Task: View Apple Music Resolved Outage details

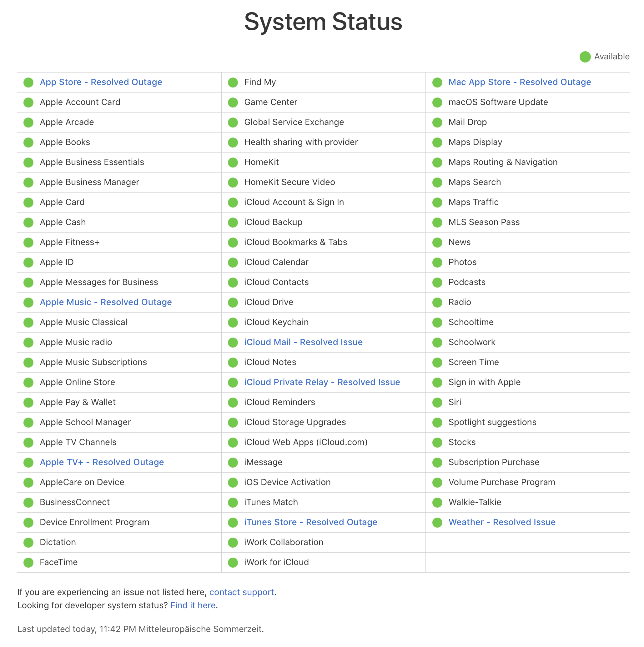Action: click(x=105, y=302)
